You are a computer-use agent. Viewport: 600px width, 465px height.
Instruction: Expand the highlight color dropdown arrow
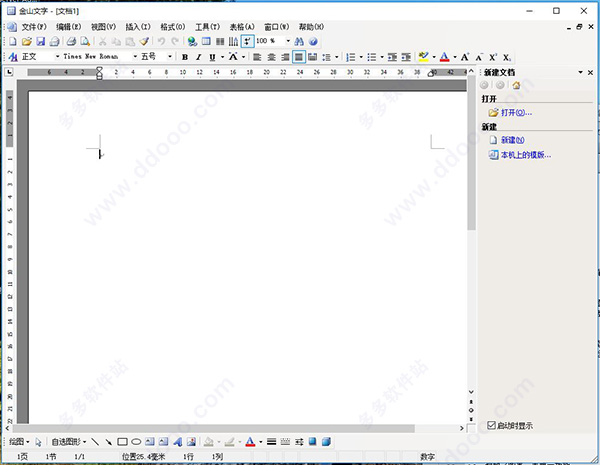pyautogui.click(x=434, y=57)
